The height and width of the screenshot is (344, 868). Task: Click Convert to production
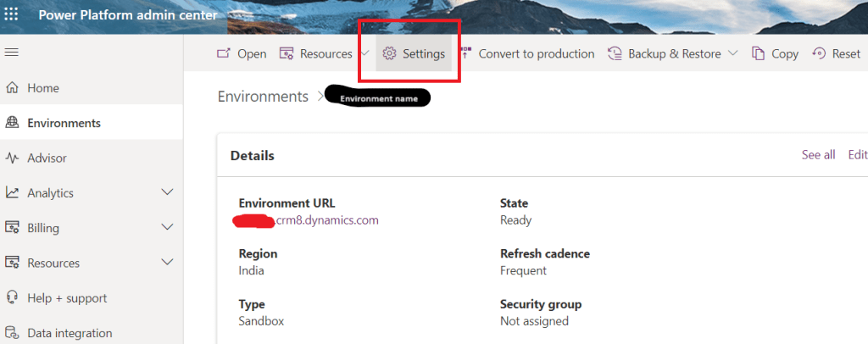(x=527, y=54)
